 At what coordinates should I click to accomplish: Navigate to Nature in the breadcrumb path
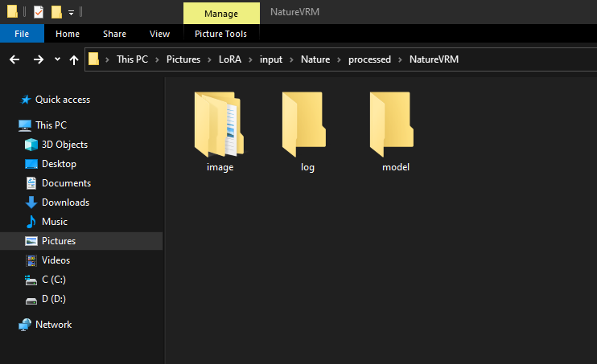click(x=315, y=59)
